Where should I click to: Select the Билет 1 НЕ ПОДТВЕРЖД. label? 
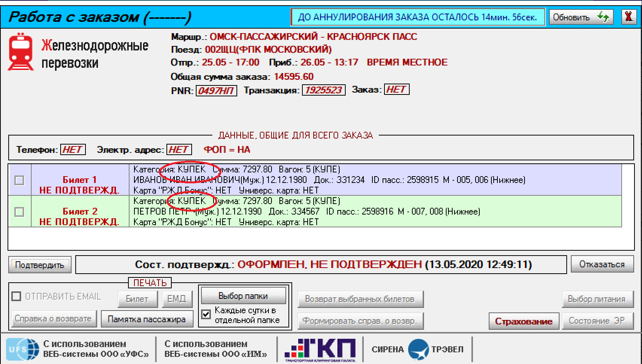pyautogui.click(x=79, y=185)
